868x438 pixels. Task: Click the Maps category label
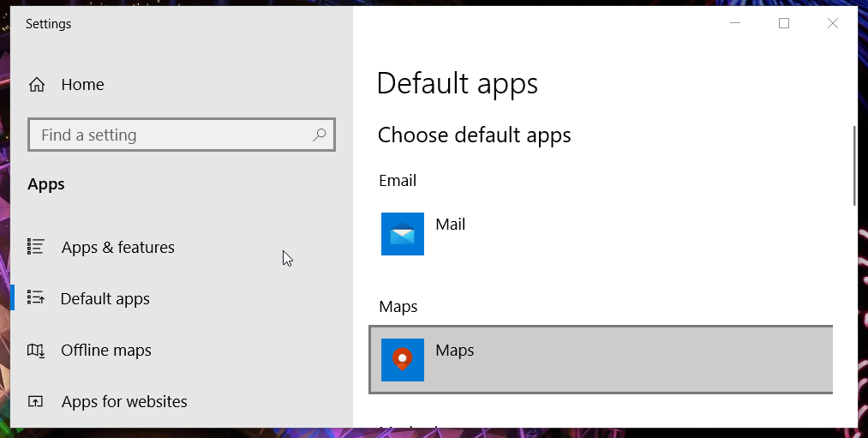point(398,307)
